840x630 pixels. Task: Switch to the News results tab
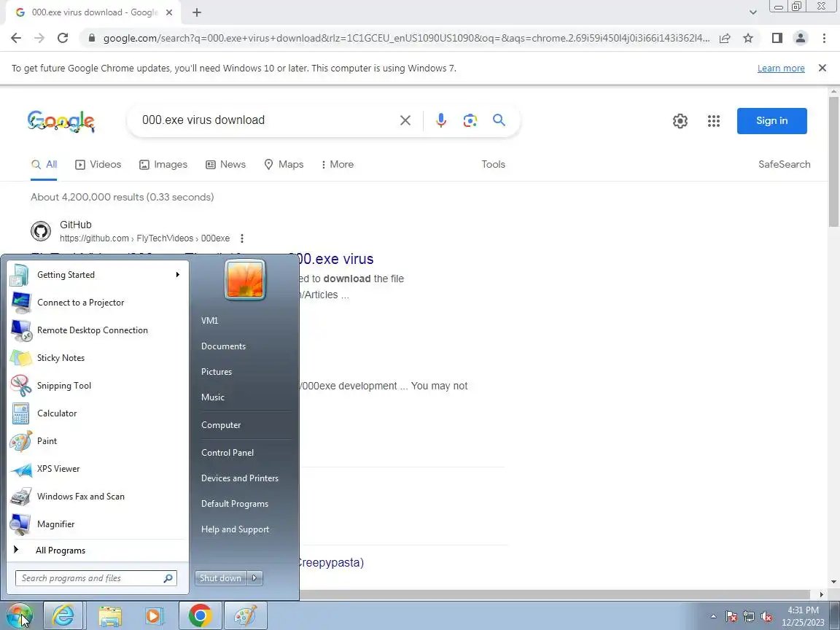click(x=225, y=165)
